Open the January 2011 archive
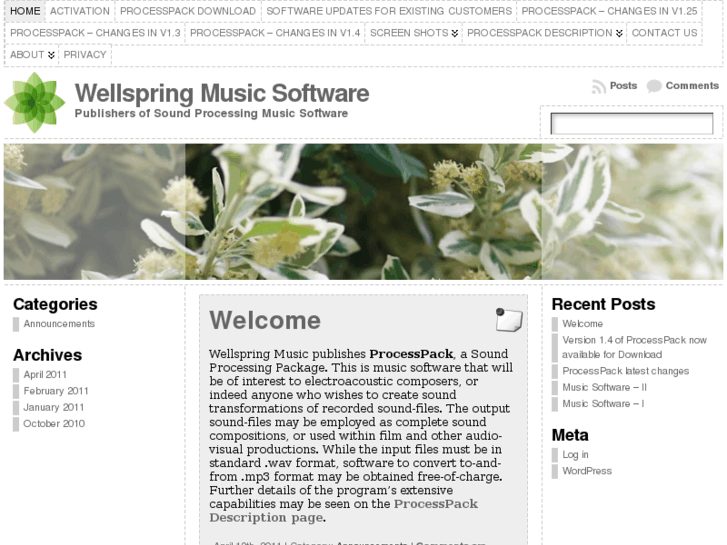 54,407
